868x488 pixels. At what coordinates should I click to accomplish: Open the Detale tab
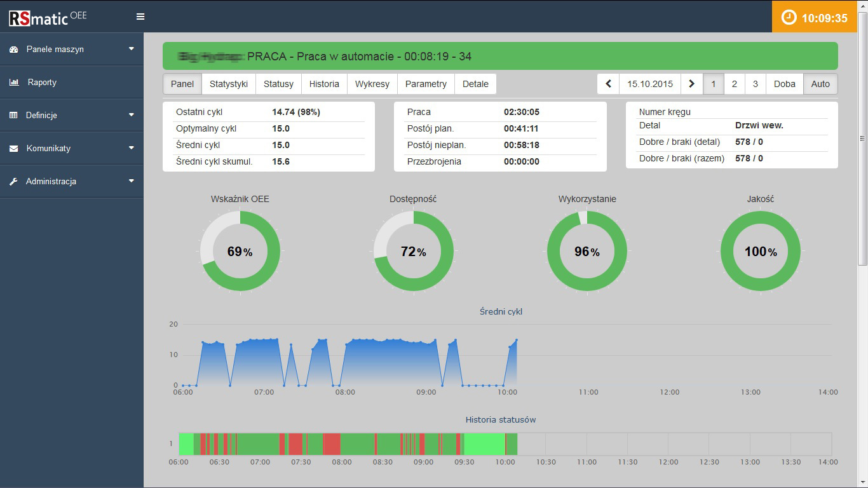475,84
